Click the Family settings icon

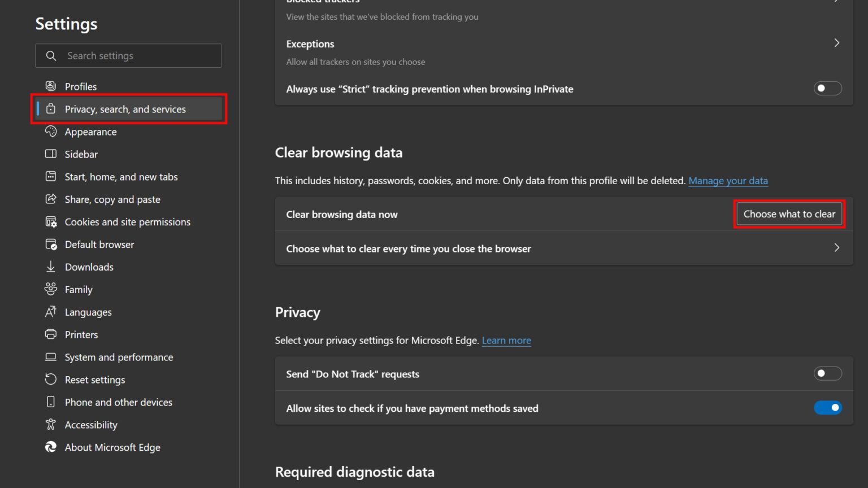tap(51, 289)
